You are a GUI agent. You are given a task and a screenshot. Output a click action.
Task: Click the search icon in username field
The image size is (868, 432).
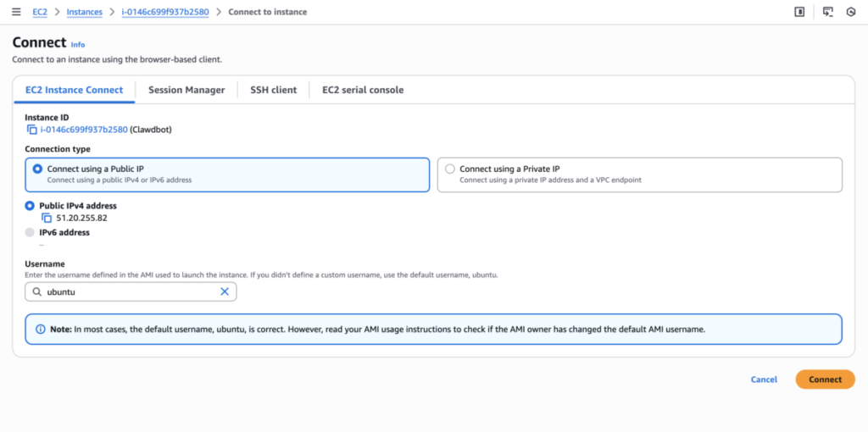tap(36, 291)
